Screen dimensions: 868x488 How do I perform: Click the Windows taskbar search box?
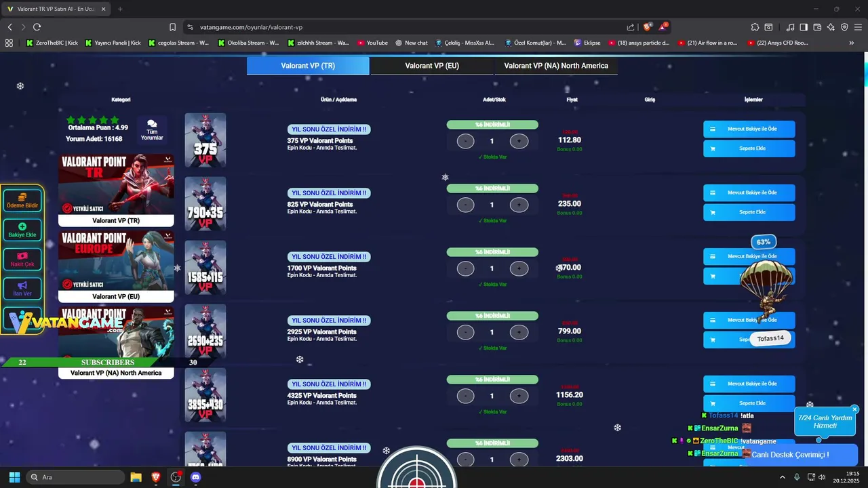click(x=75, y=477)
